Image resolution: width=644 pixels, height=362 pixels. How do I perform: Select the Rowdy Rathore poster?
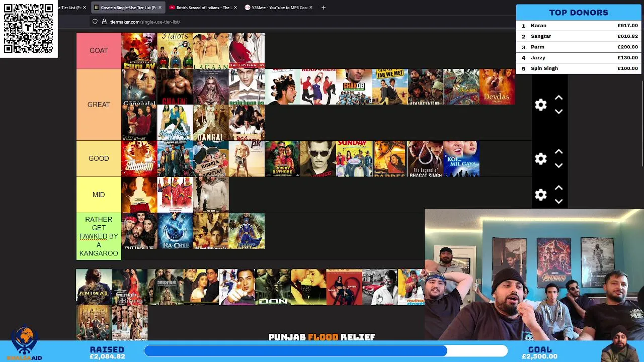point(282,158)
